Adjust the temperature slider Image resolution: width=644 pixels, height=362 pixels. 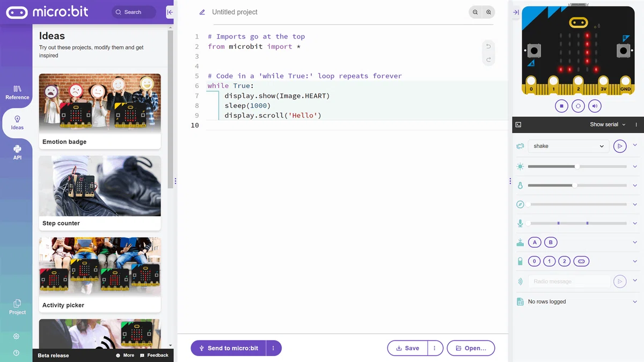pyautogui.click(x=577, y=186)
